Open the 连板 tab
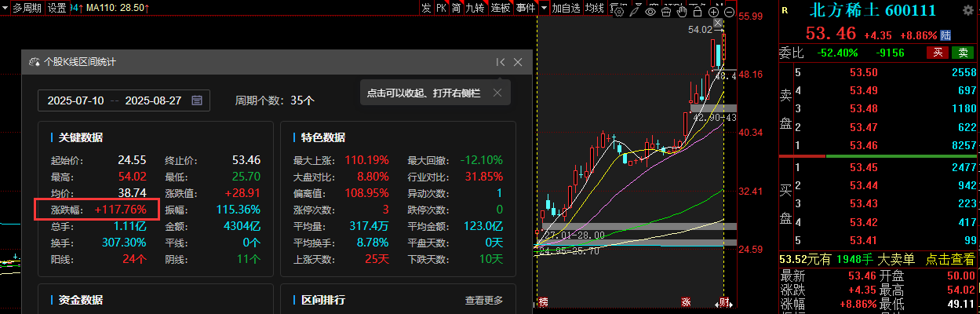The height and width of the screenshot is (314, 980). [x=501, y=8]
